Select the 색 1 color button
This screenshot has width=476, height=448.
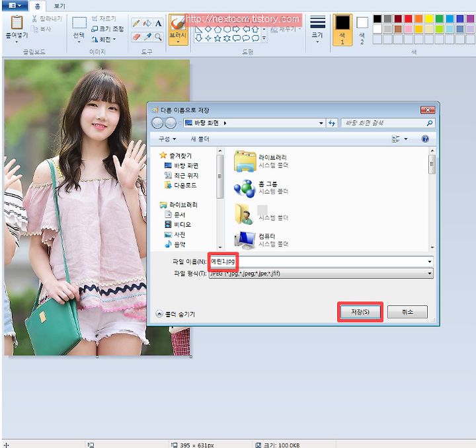point(342,30)
